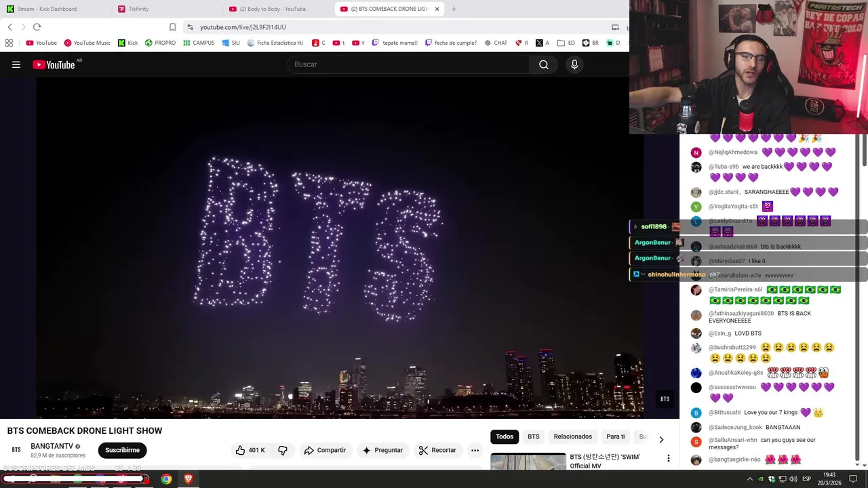
Task: Open BANGTANTV channel name
Action: [x=52, y=446]
